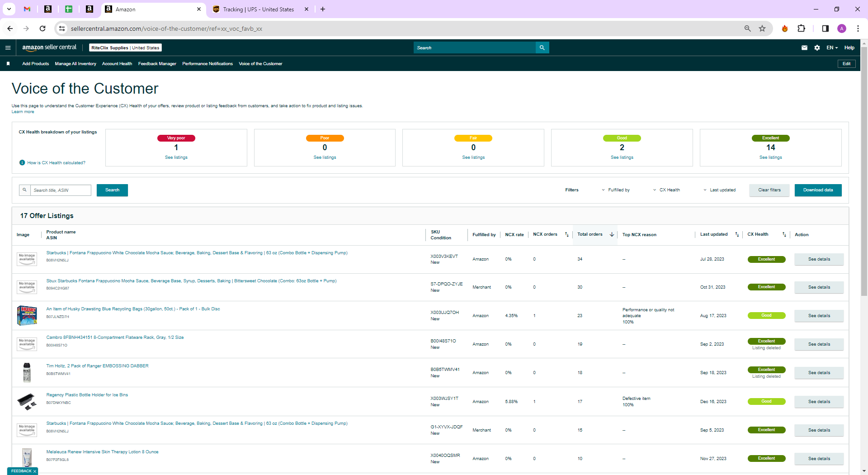Click Edit in the favorites bar
This screenshot has width=868, height=475.
pyautogui.click(x=846, y=64)
